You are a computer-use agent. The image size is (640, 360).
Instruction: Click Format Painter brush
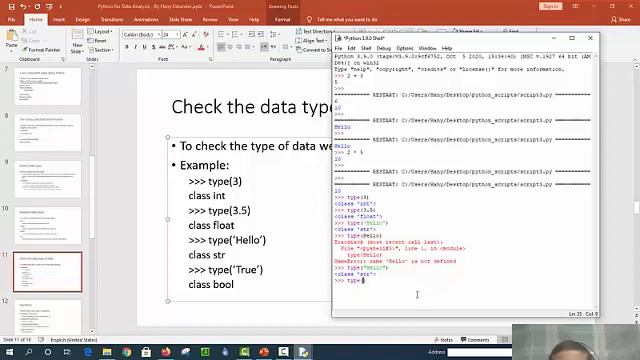(x=41, y=50)
